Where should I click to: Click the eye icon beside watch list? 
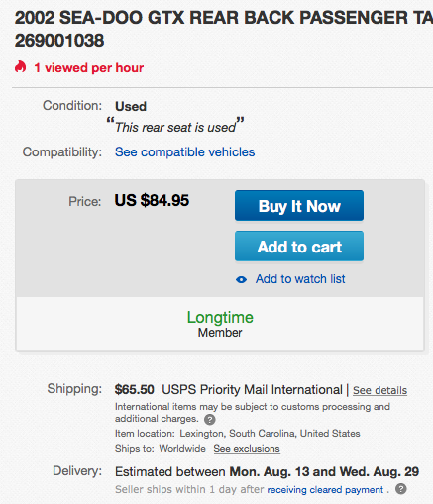241,280
